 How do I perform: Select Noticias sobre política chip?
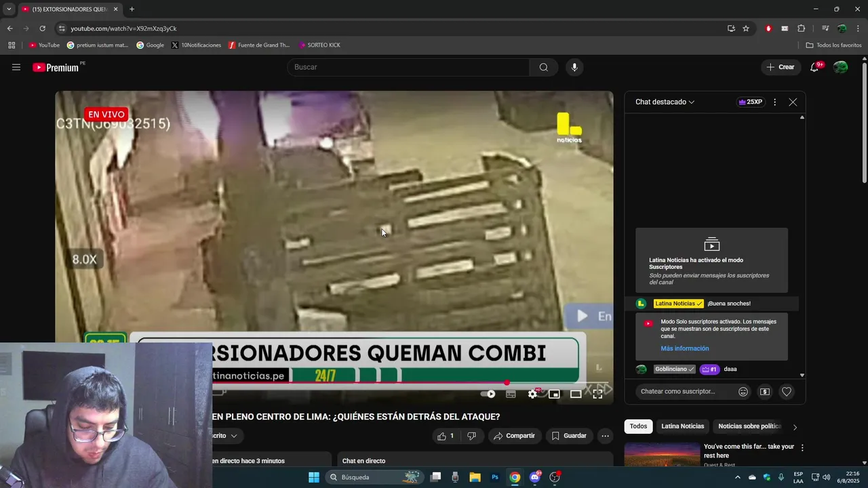coord(750,426)
